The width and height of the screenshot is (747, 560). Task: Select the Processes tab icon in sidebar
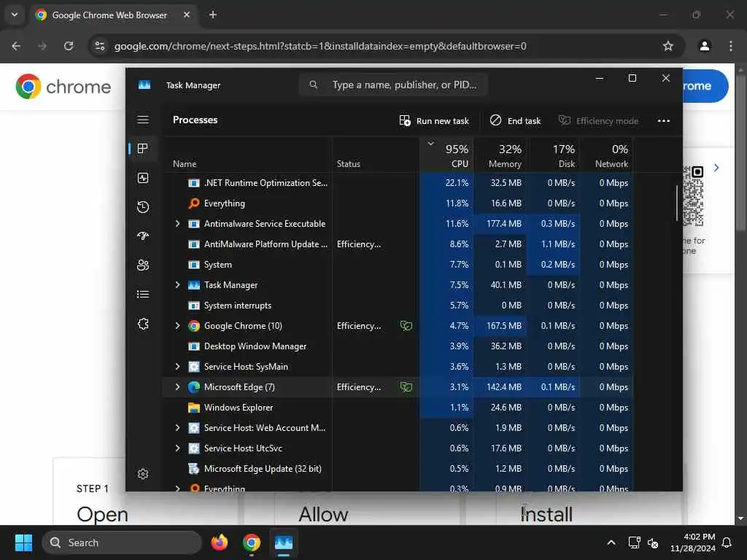[143, 149]
